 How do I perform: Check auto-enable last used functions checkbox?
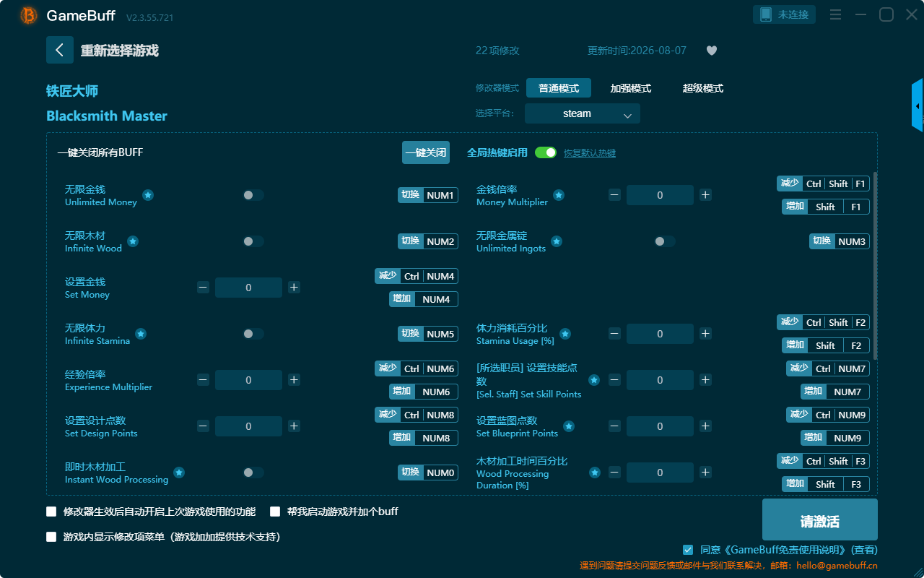[51, 512]
